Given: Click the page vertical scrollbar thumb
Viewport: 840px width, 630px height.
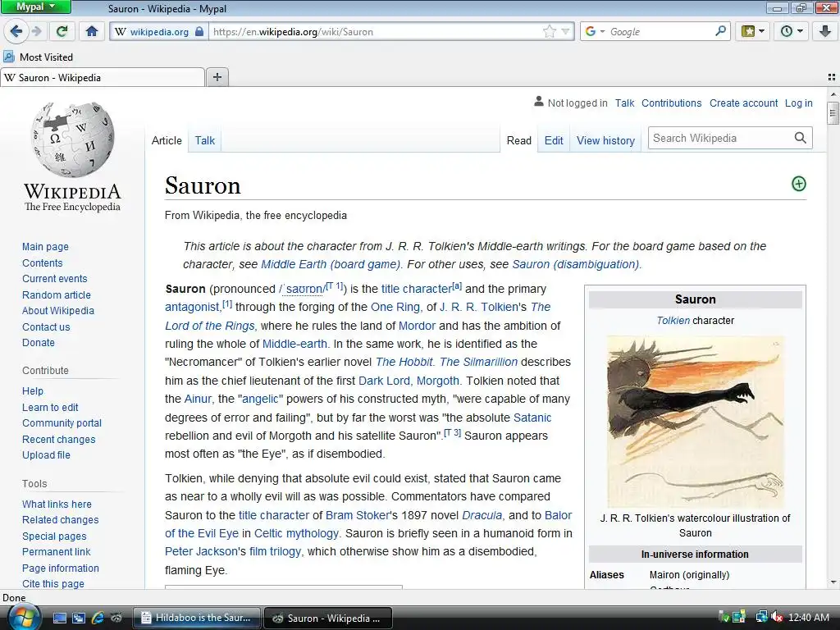Looking at the screenshot, I should coord(833,113).
